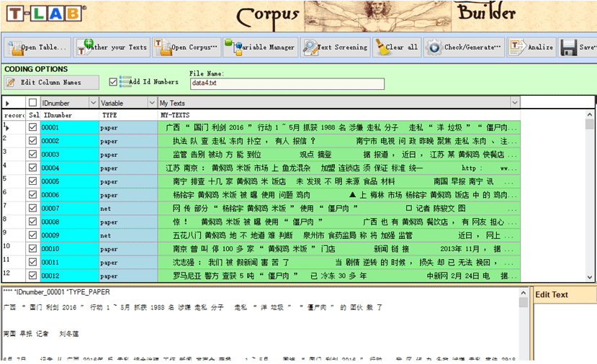Viewport: 597px width, 364px height.
Task: Uncheck the checkbox for row 00012
Action: coord(32,276)
